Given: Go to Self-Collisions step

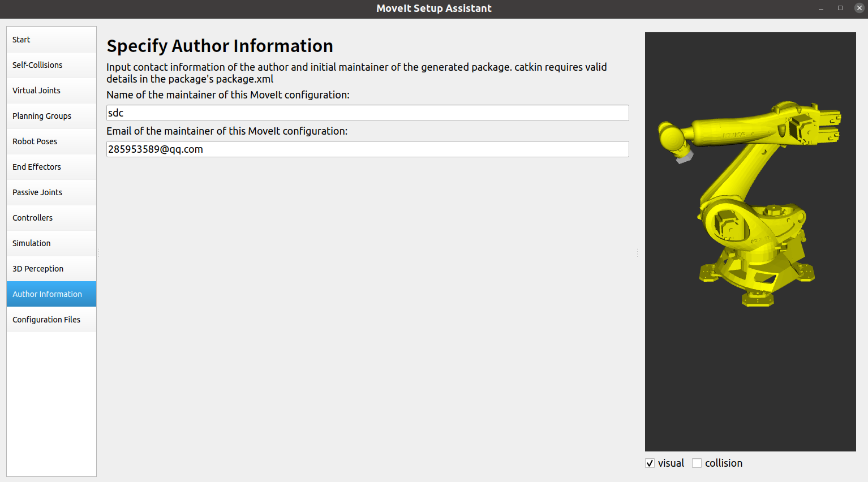Looking at the screenshot, I should pos(51,65).
